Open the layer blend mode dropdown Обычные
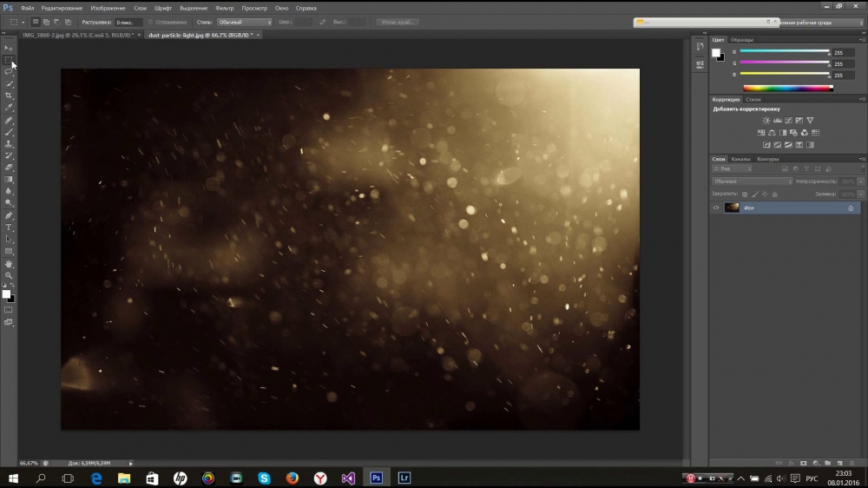Image resolution: width=868 pixels, height=488 pixels. 753,181
